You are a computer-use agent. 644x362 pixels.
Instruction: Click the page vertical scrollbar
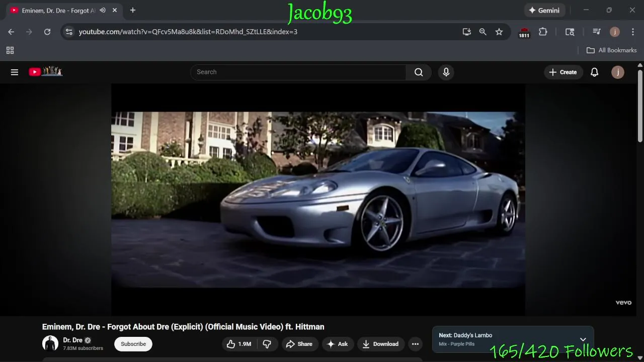640,106
